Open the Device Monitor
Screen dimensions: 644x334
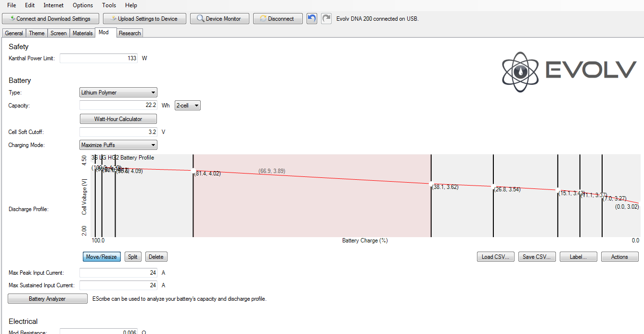click(219, 19)
